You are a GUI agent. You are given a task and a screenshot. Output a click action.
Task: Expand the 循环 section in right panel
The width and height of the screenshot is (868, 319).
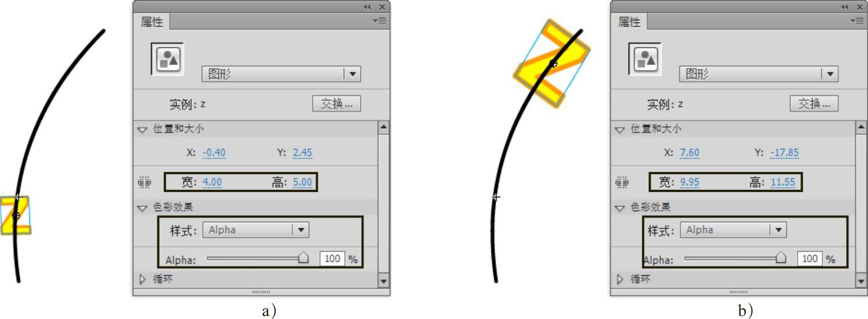pos(620,279)
